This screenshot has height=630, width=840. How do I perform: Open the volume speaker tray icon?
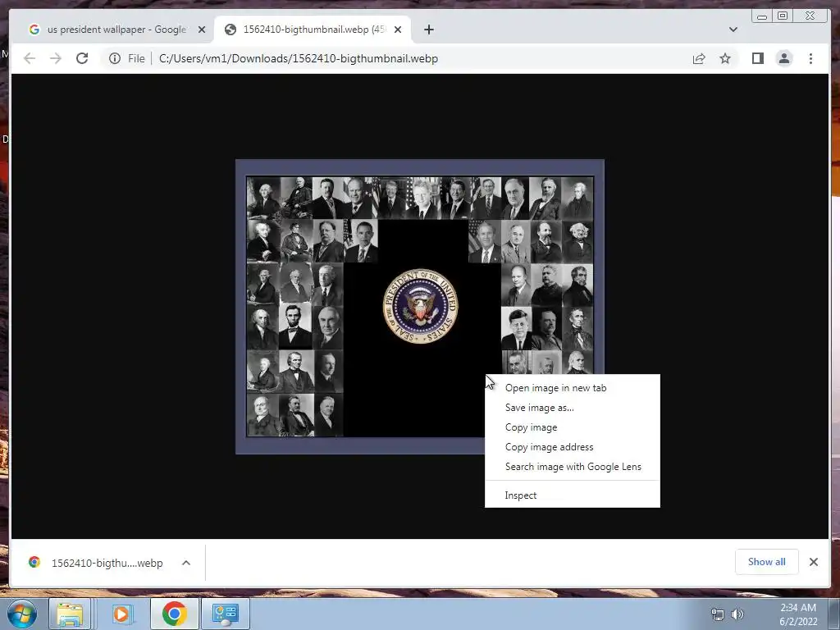(737, 614)
